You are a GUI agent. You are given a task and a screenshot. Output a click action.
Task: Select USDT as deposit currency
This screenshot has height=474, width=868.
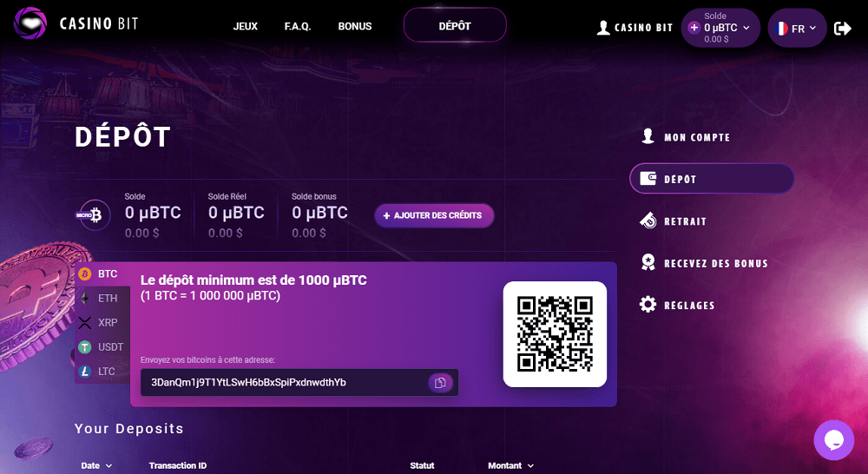(x=102, y=347)
